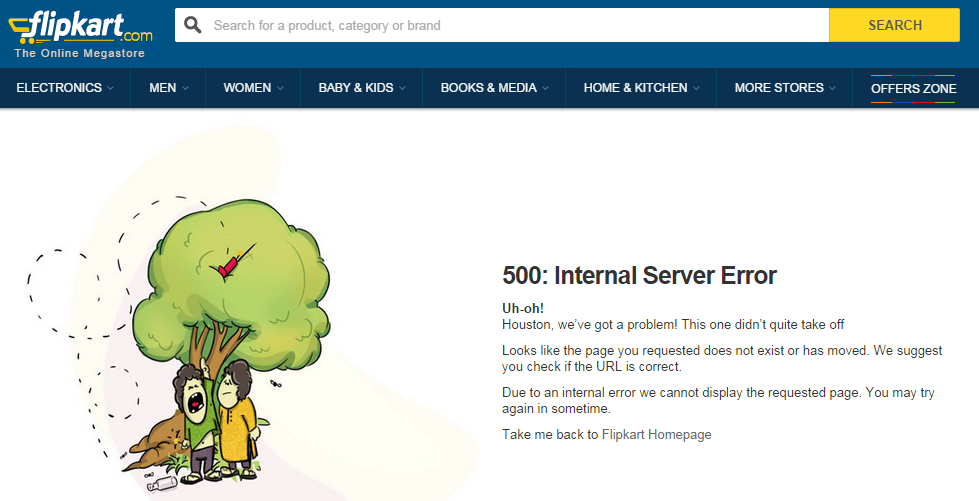Expand the HOME & KITCHEN dropdown arrow

(696, 89)
